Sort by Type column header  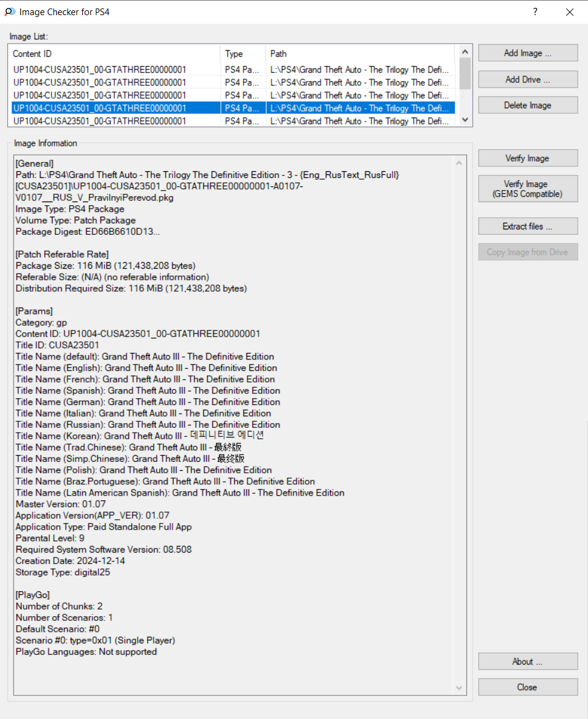point(243,54)
